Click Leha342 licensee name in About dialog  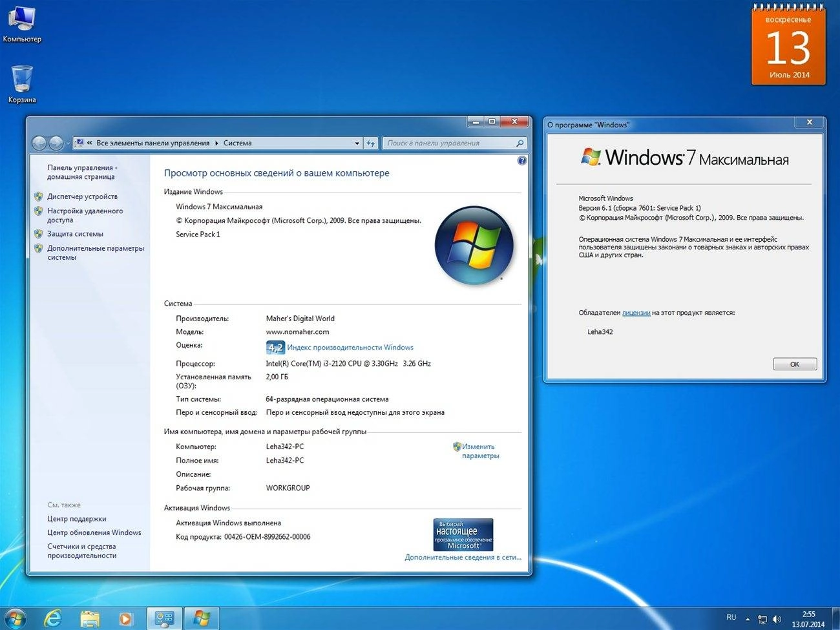tap(600, 332)
